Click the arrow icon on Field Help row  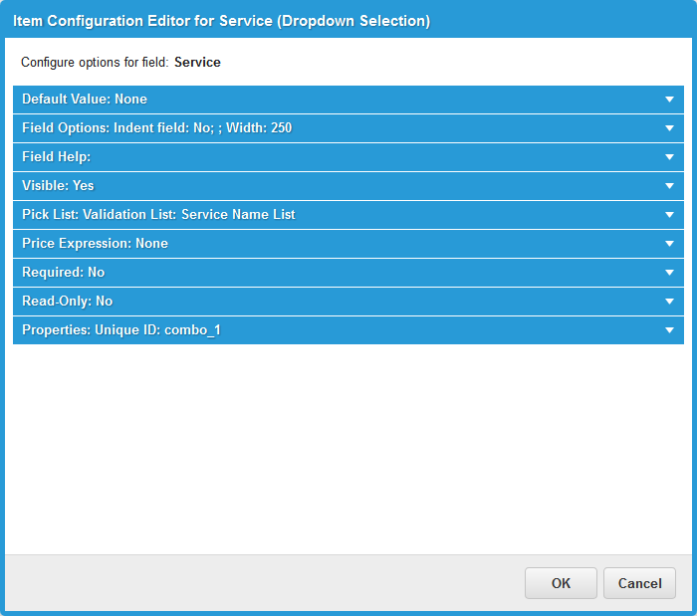point(670,157)
